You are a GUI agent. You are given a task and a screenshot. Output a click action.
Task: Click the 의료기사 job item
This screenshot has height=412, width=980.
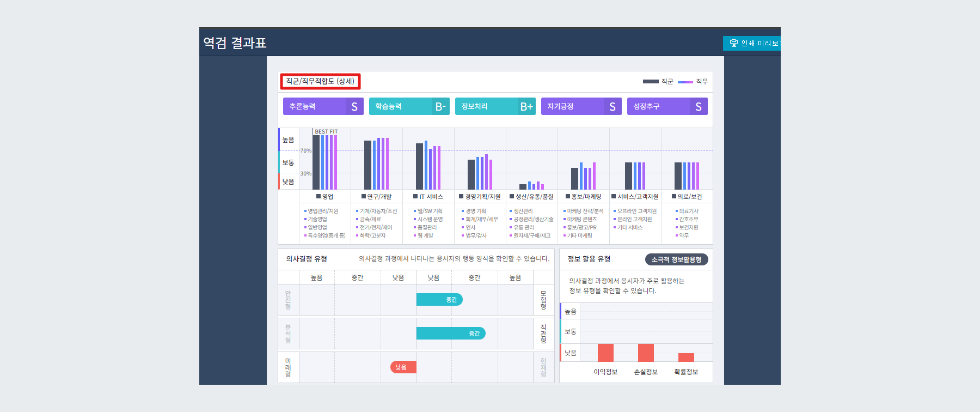pos(687,211)
